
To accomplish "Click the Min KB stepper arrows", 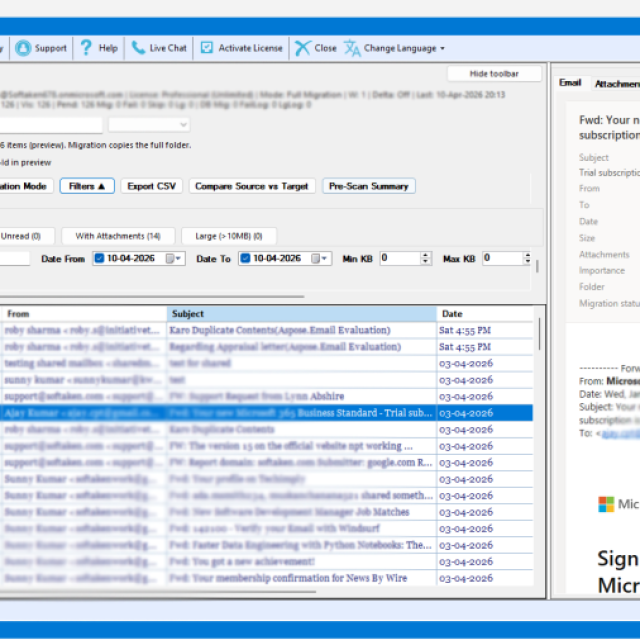I will [x=426, y=258].
